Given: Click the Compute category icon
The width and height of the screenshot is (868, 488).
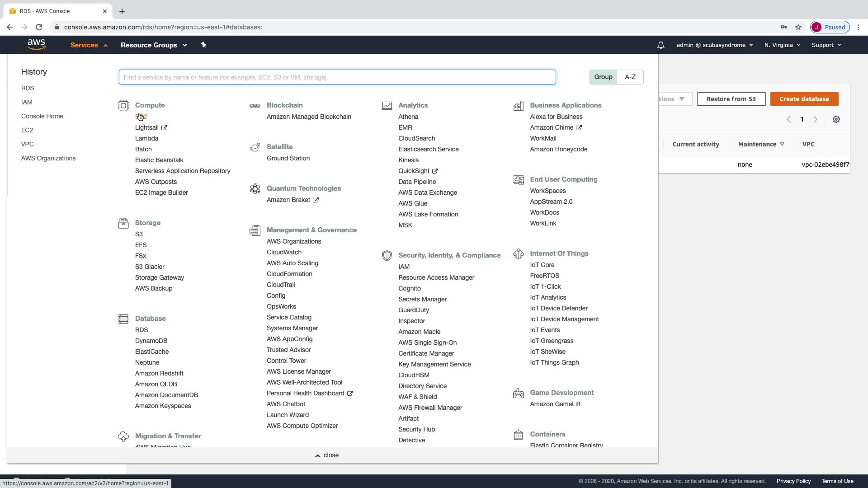Looking at the screenshot, I should pos(123,106).
